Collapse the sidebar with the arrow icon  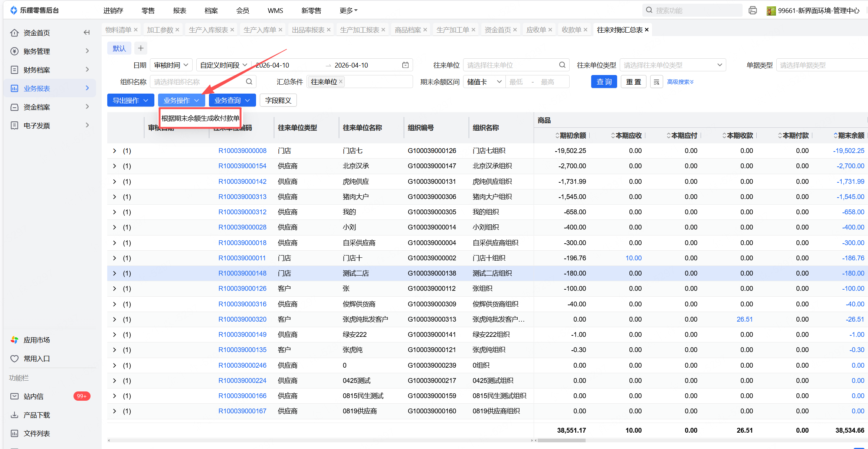[x=87, y=33]
